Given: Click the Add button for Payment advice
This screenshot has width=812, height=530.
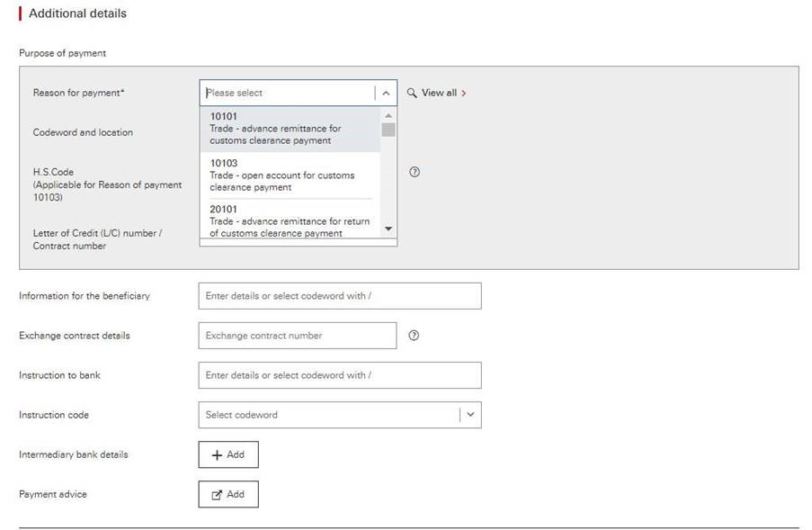Looking at the screenshot, I should pos(228,494).
